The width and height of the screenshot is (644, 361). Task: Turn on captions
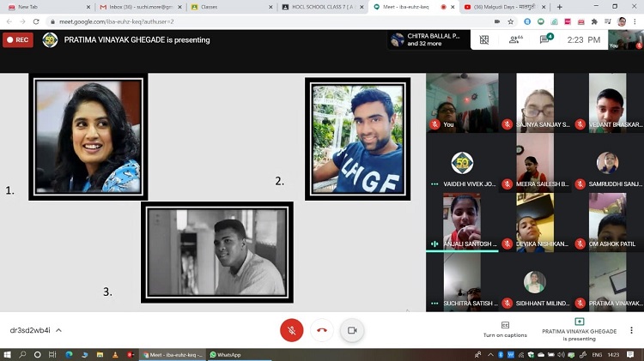[x=504, y=329]
